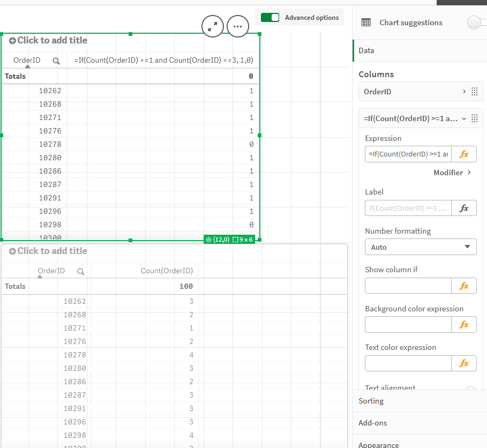Collapse the If(Count(OrderID)) column settings

(x=464, y=118)
